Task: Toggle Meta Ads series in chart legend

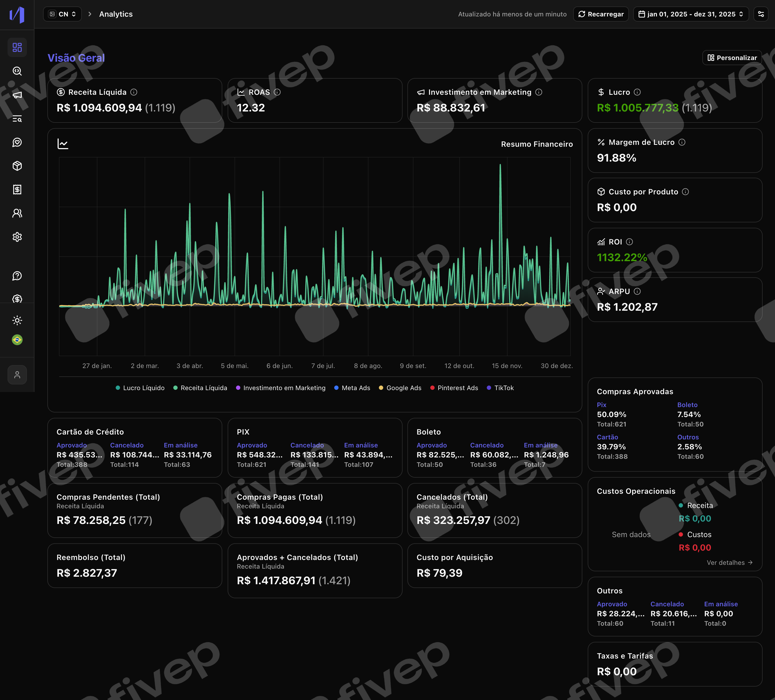Action: [352, 388]
